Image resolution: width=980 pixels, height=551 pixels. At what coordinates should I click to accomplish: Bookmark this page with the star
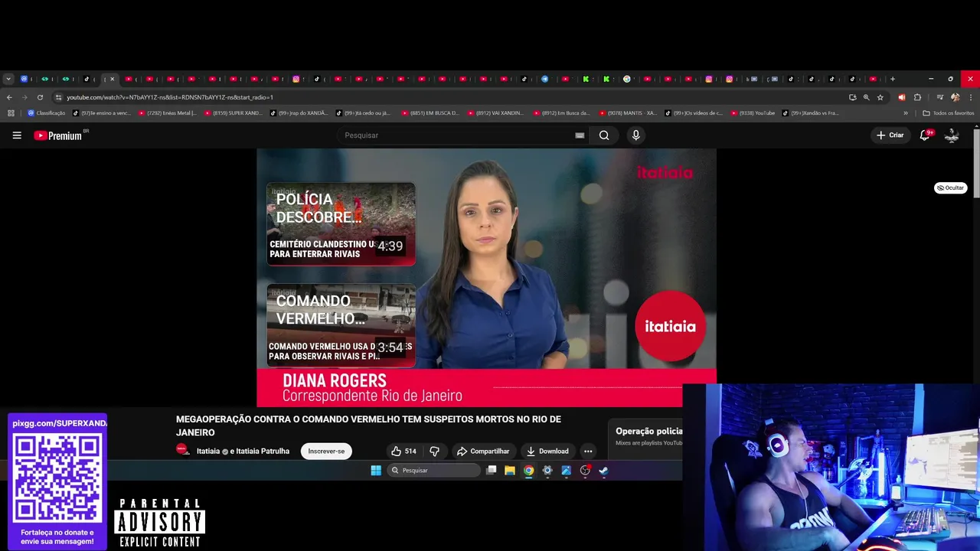[880, 97]
